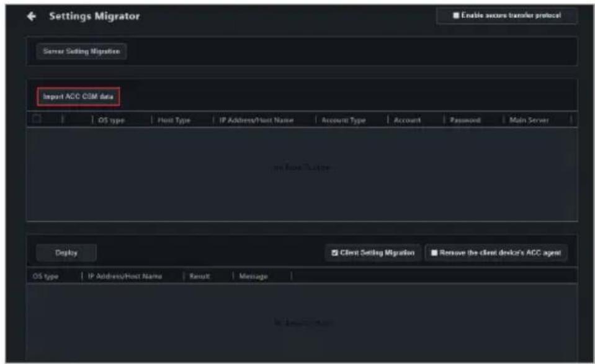Sort by Host Type column
This screenshot has height=364, width=595.
click(174, 120)
